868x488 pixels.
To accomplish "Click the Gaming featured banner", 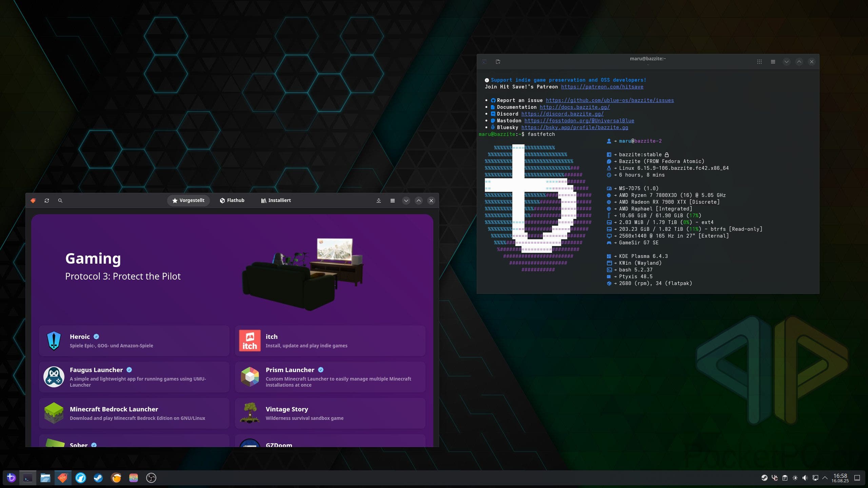I will [232, 268].
